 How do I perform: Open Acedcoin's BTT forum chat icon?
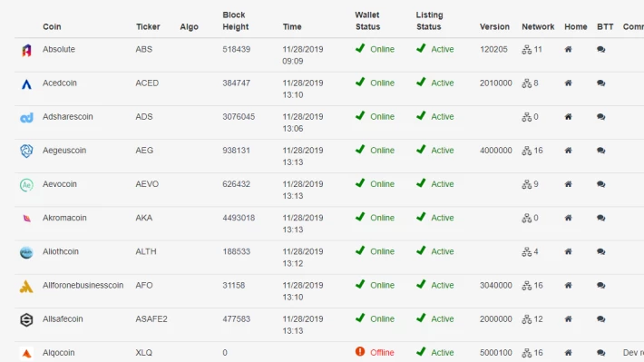pyautogui.click(x=600, y=83)
